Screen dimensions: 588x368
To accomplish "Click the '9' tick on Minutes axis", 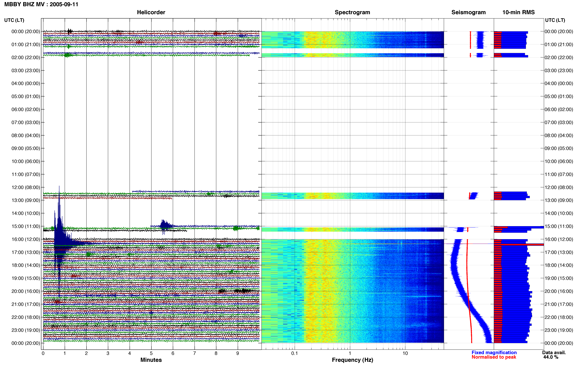I will [238, 353].
